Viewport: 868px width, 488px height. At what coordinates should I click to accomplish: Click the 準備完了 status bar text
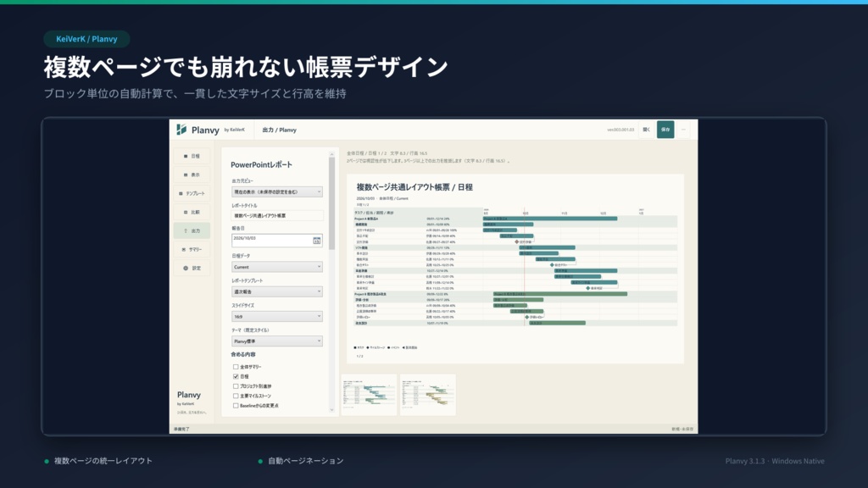click(181, 430)
